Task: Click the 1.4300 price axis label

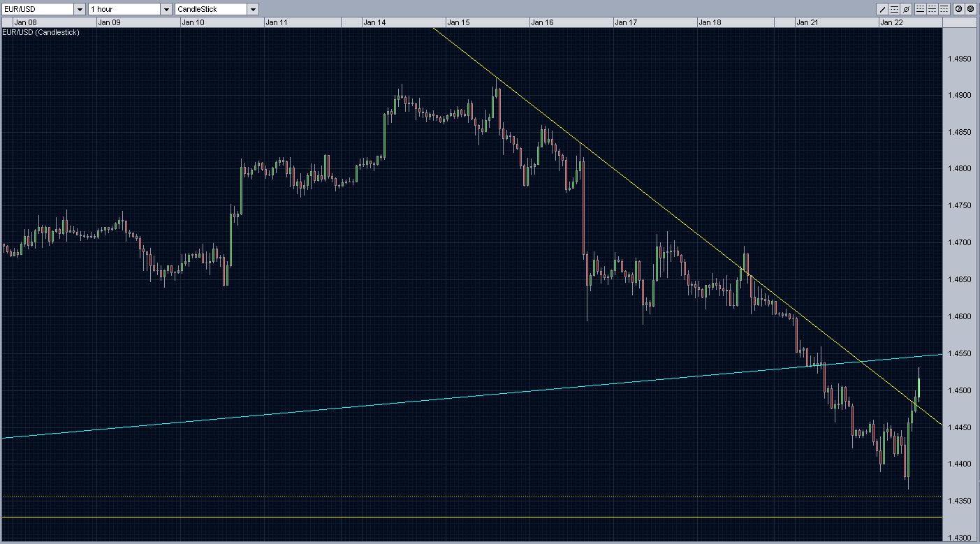Action: (959, 538)
